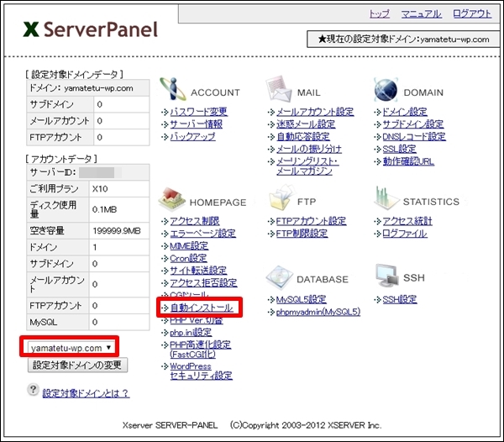Click the サーバーID label

(53, 172)
